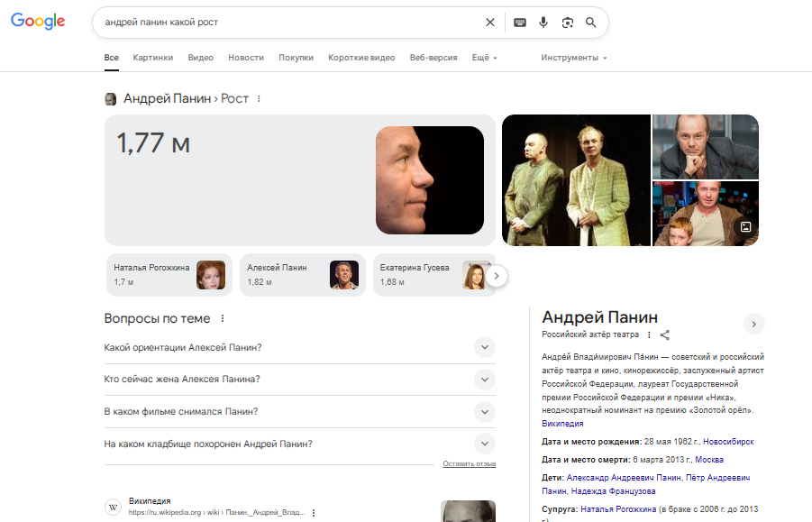Open Алексей Панин height card

point(303,275)
